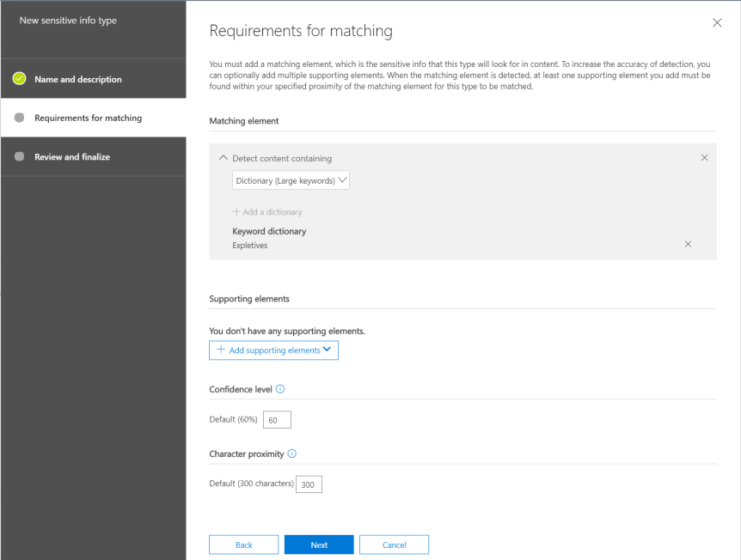Close the Requirements for matching panel
Viewport: 741px width, 560px height.
coord(717,22)
